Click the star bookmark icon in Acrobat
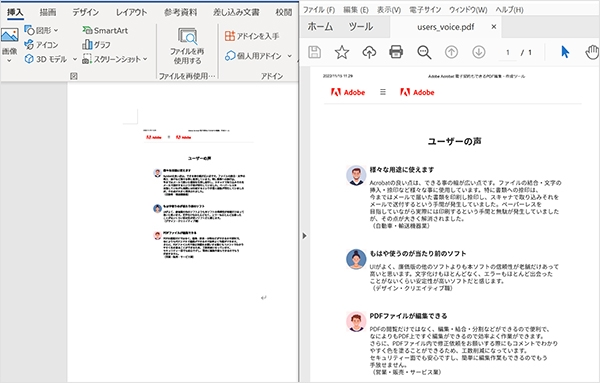Image resolution: width=600 pixels, height=383 pixels. 342,52
